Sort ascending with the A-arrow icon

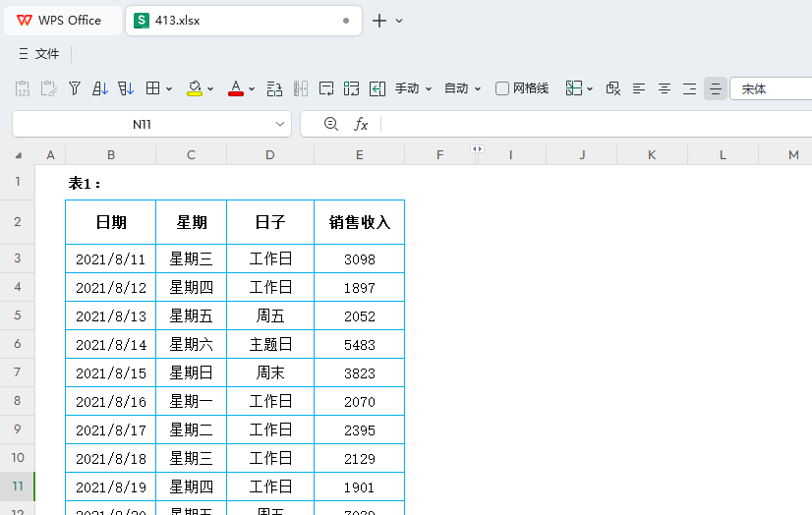[100, 88]
